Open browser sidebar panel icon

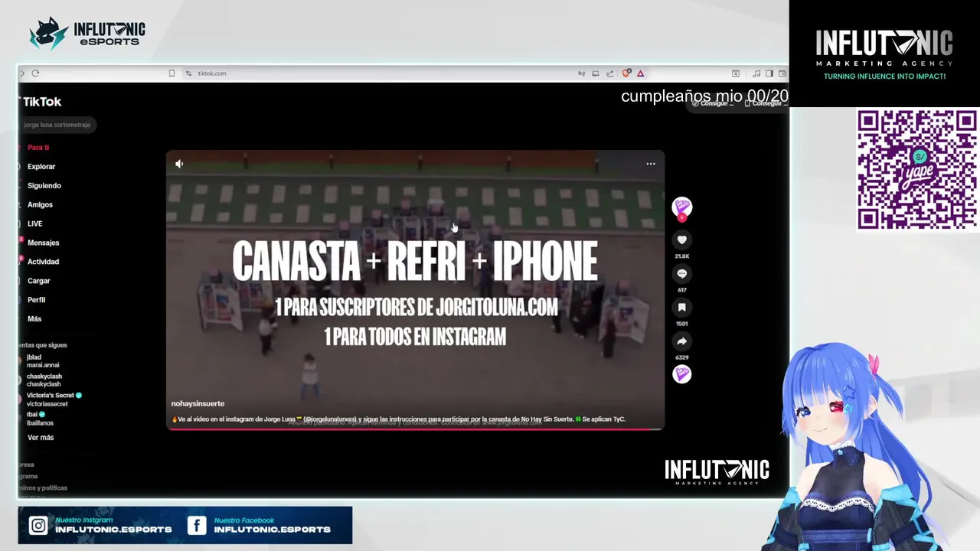point(769,73)
